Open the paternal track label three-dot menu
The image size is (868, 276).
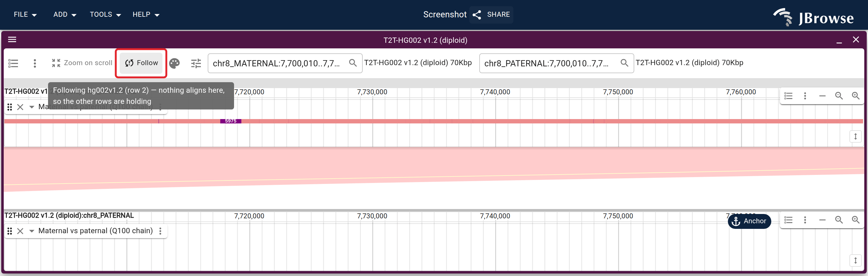tap(160, 231)
